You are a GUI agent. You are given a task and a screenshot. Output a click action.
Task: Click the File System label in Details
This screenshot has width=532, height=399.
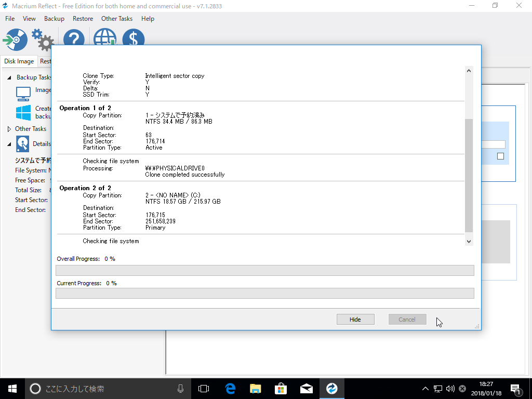31,170
